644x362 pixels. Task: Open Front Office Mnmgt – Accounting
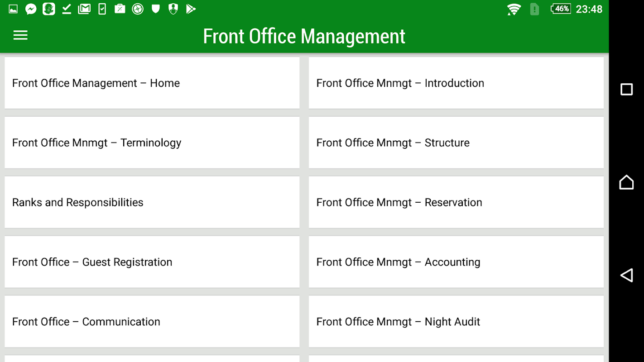pyautogui.click(x=456, y=262)
